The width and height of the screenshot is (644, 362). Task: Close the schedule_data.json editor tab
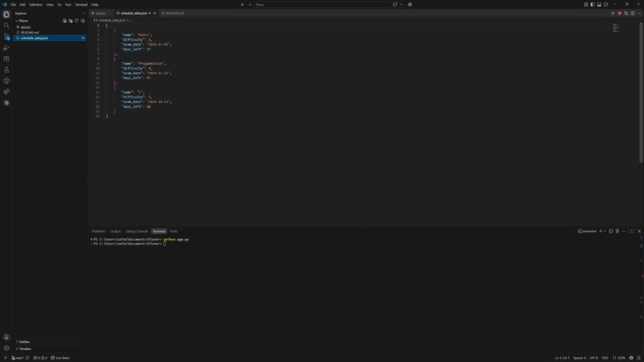tap(154, 13)
